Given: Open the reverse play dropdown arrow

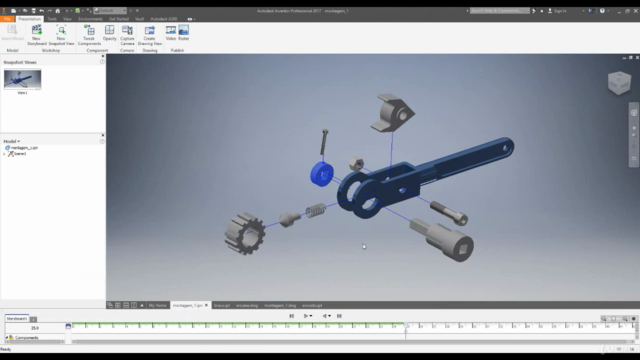Looking at the screenshot, I should (330, 316).
